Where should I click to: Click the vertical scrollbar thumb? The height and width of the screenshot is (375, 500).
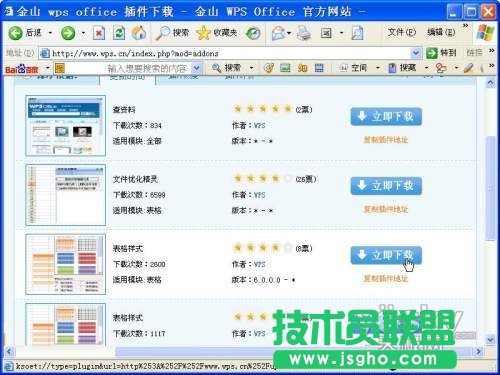(x=490, y=188)
